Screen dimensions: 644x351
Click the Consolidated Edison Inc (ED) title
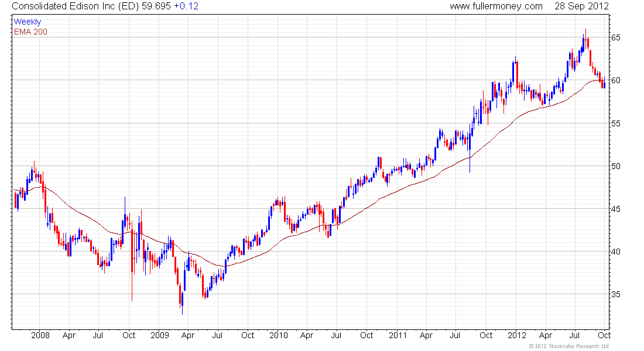75,6
